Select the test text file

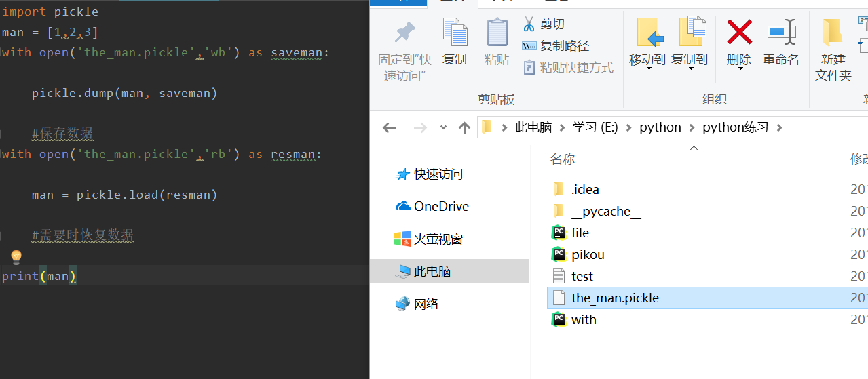[x=573, y=276]
